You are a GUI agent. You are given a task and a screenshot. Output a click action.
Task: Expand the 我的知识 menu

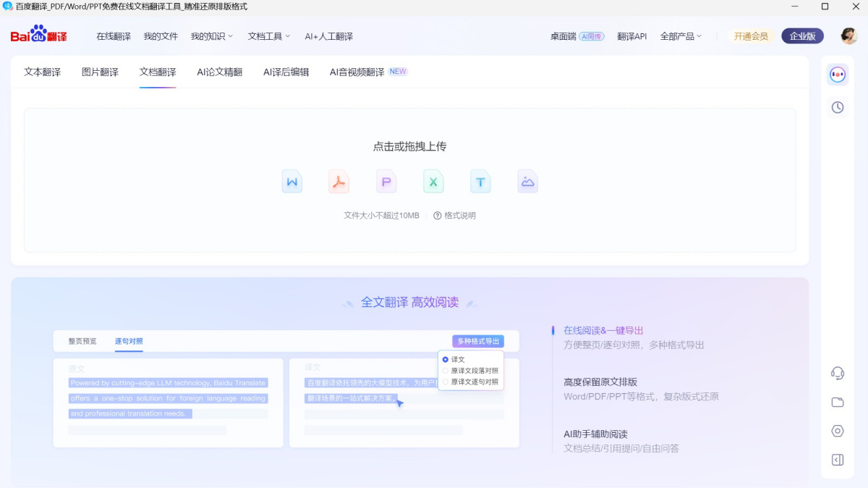[x=211, y=35]
